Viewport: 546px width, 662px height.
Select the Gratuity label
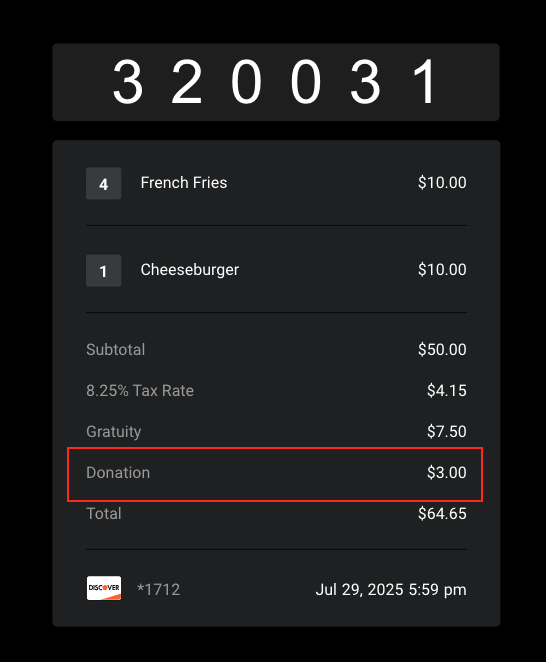coord(114,431)
